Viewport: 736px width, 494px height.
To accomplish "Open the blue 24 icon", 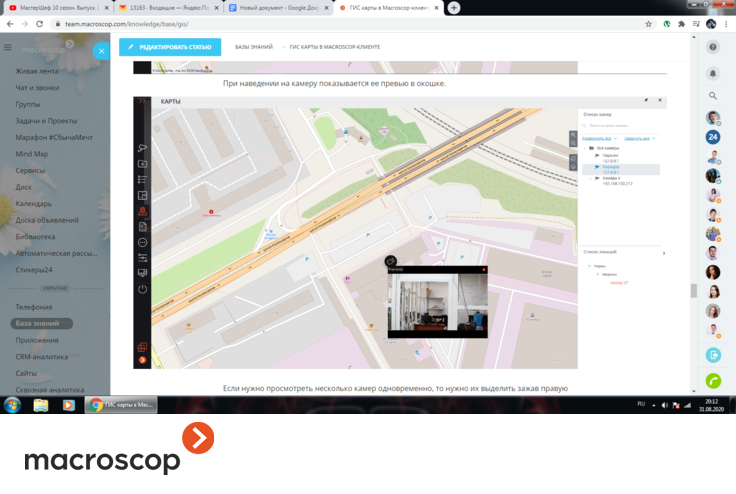I will tap(713, 137).
